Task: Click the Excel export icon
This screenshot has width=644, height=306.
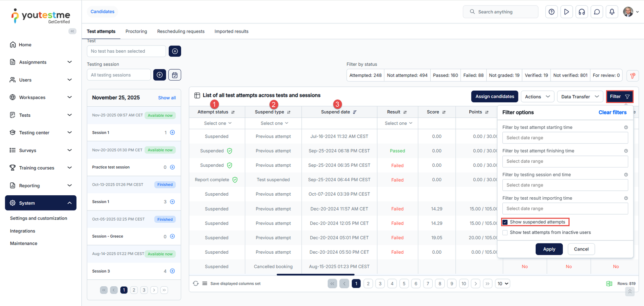Action: 609,283
